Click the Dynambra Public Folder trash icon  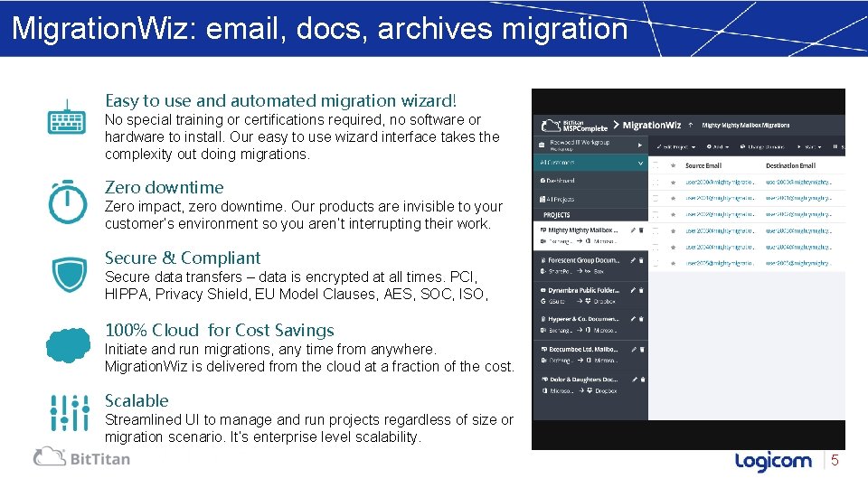642,290
